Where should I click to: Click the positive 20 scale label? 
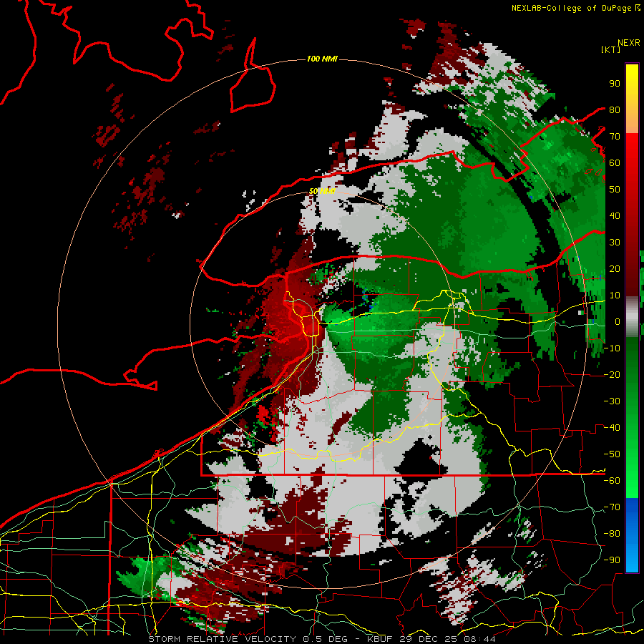(x=615, y=268)
